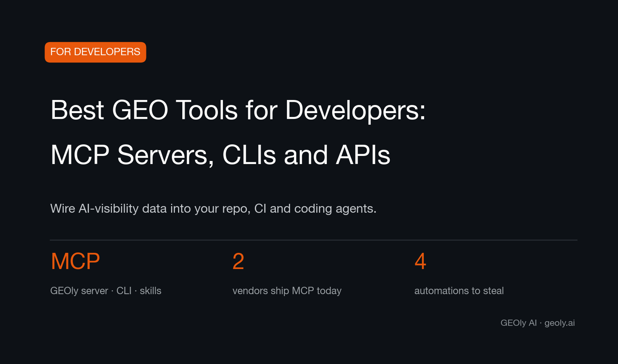Click the 'GEOly AI · geoly.ai' footer text
Image resolution: width=618 pixels, height=364 pixels.
coord(538,323)
